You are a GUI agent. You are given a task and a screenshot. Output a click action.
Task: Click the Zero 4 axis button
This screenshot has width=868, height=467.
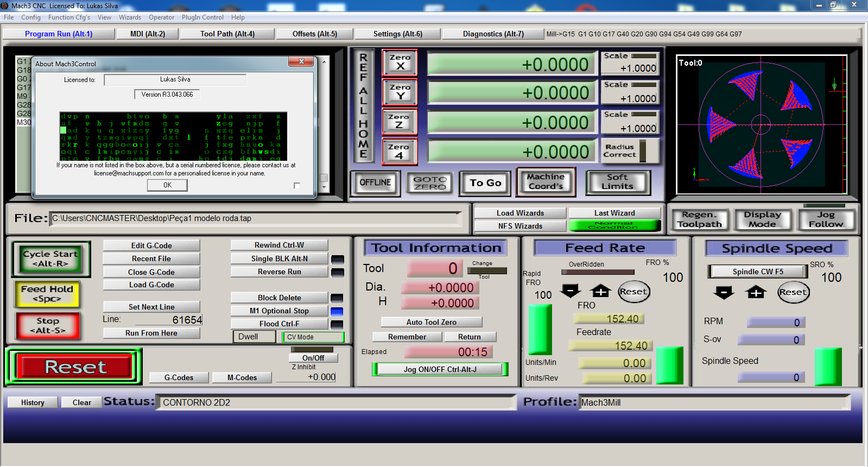coord(400,152)
